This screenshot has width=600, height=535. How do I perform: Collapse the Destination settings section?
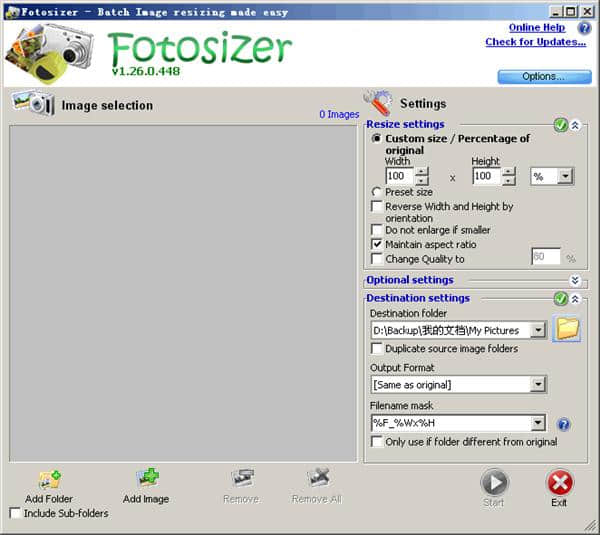575,299
